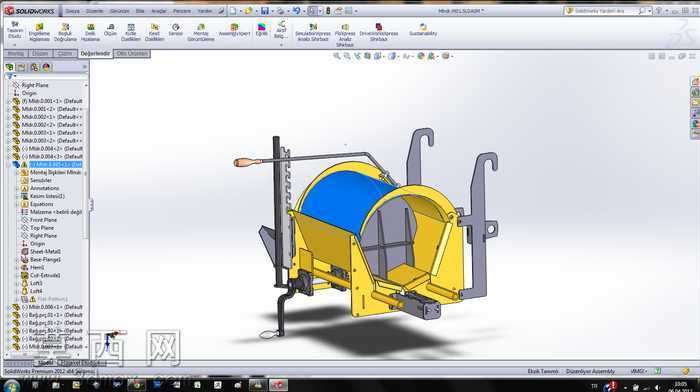Open DriveWorksXpress wizard
This screenshot has width=700, height=392.
(x=379, y=33)
